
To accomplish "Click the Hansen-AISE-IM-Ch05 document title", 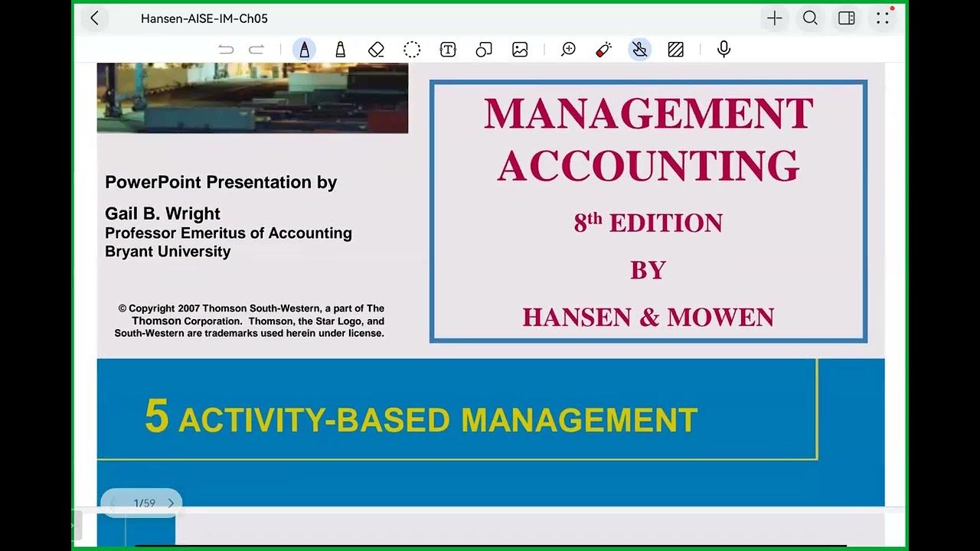I will [x=204, y=18].
